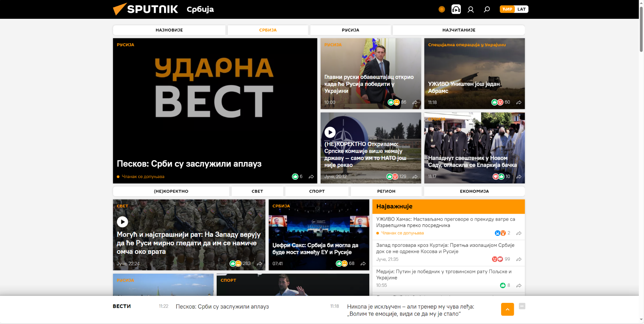Click the orange live radio dot icon
The height and width of the screenshot is (324, 644).
[x=442, y=9]
